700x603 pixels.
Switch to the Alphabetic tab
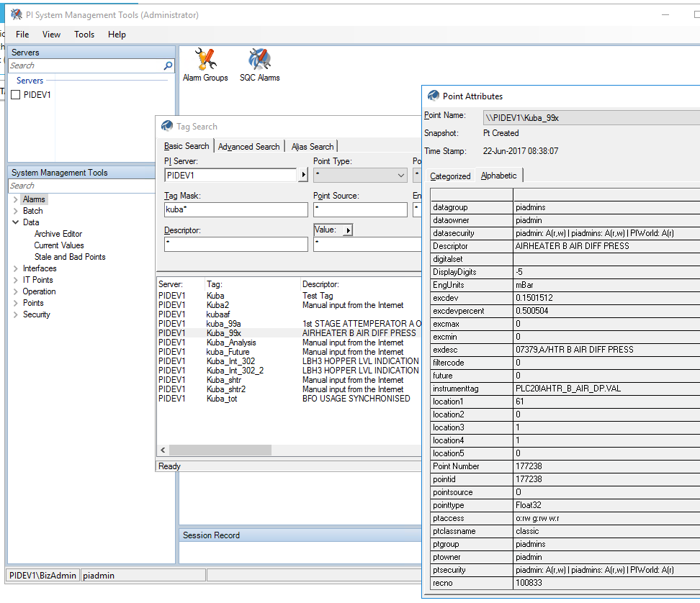coord(498,176)
